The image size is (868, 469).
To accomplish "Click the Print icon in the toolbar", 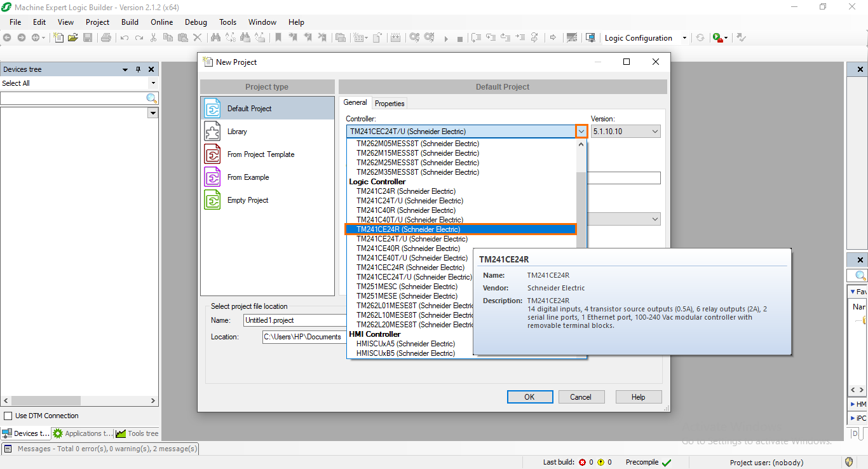I will tap(106, 38).
